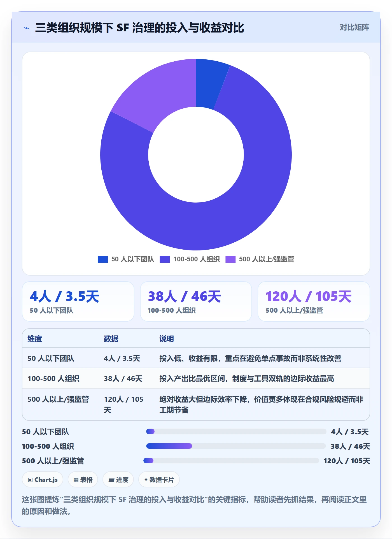
Task: Select the 120人 / 105天 stat card
Action: coord(314,301)
